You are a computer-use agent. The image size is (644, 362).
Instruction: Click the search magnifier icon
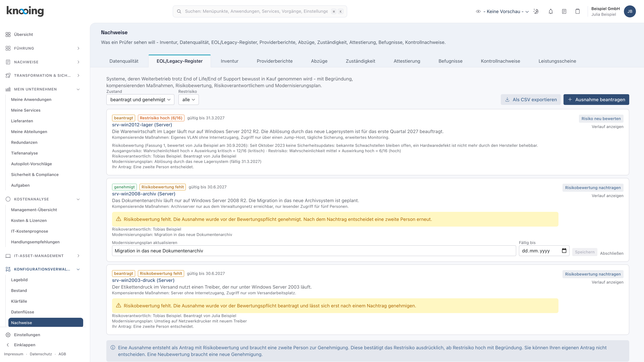click(179, 12)
